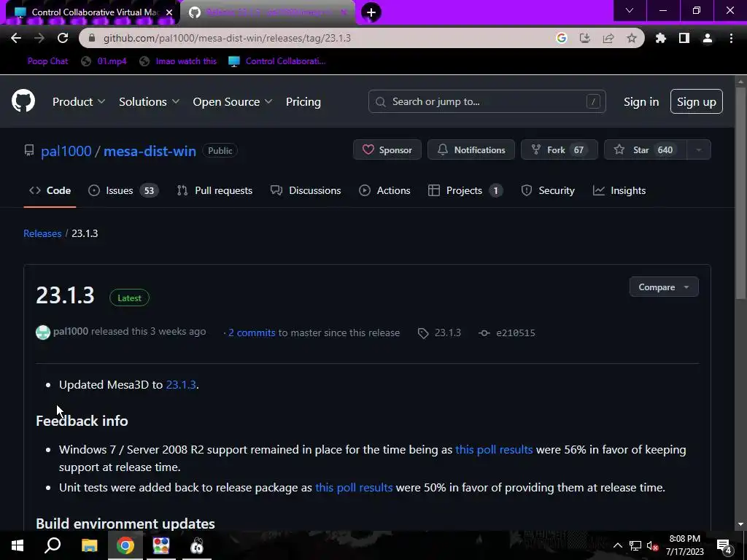Open the notification center icon
Image resolution: width=747 pixels, height=560 pixels.
724,545
